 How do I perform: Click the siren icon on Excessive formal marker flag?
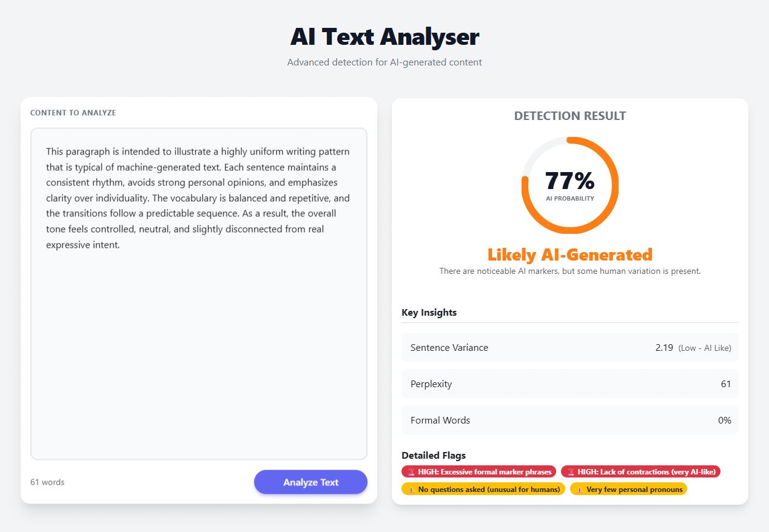coord(411,472)
